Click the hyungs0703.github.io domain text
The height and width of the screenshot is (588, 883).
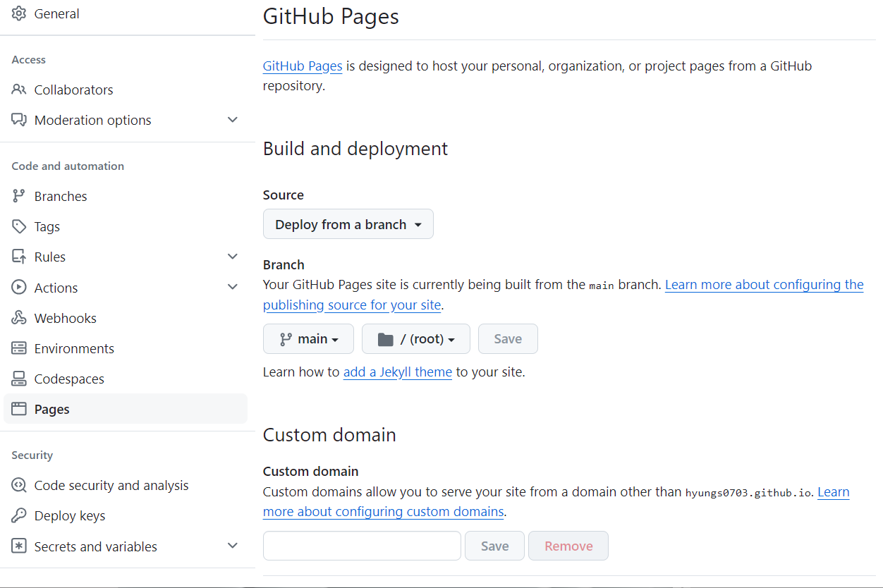748,492
